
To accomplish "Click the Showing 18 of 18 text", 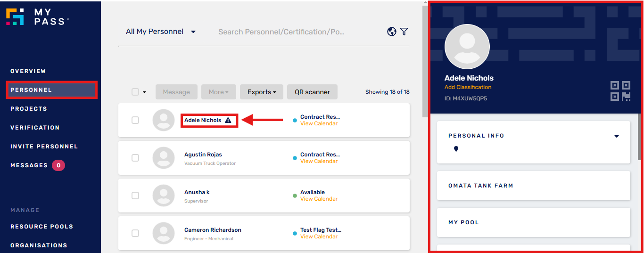I will (x=388, y=92).
